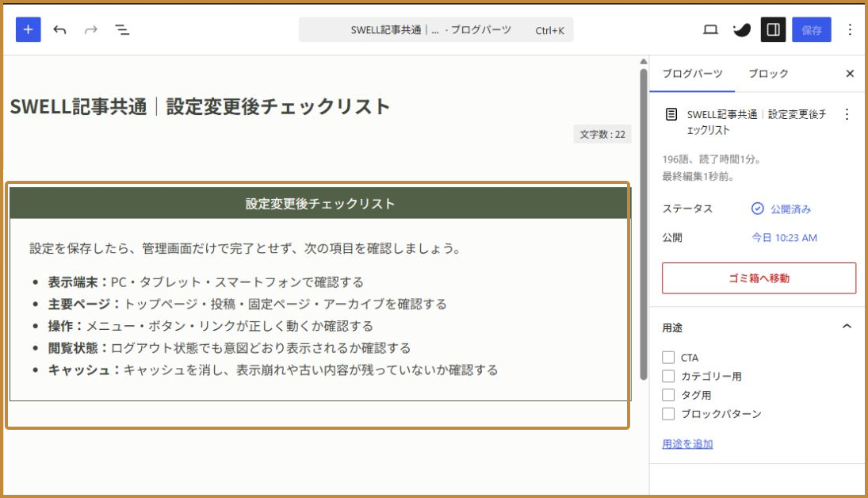The height and width of the screenshot is (498, 868).
Task: Open the document overview list view
Action: [122, 30]
